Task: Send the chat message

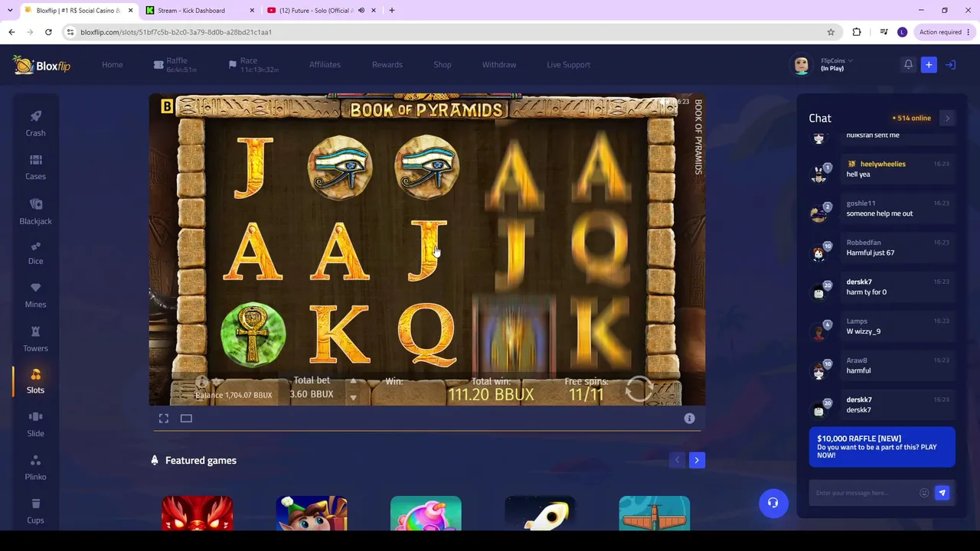Action: [942, 493]
